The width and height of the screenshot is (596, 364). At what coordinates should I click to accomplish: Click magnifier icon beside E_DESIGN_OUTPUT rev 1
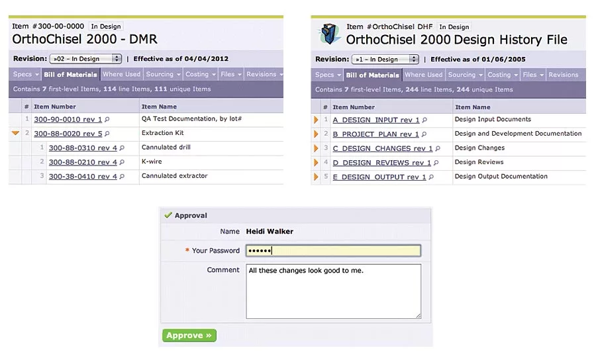(x=431, y=177)
